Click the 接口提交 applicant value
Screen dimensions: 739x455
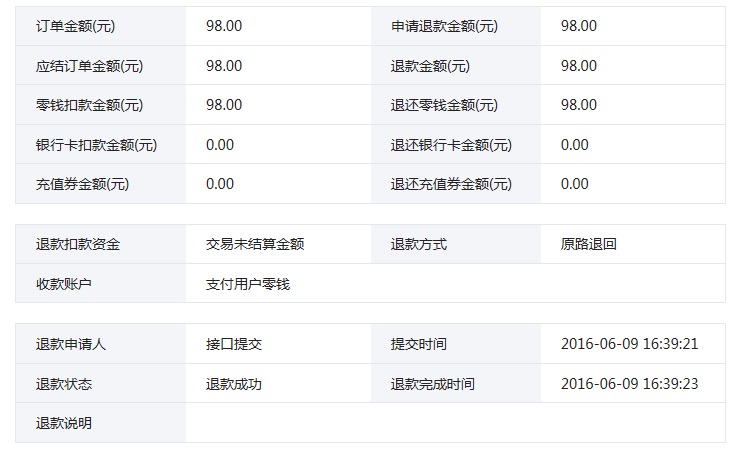[234, 344]
